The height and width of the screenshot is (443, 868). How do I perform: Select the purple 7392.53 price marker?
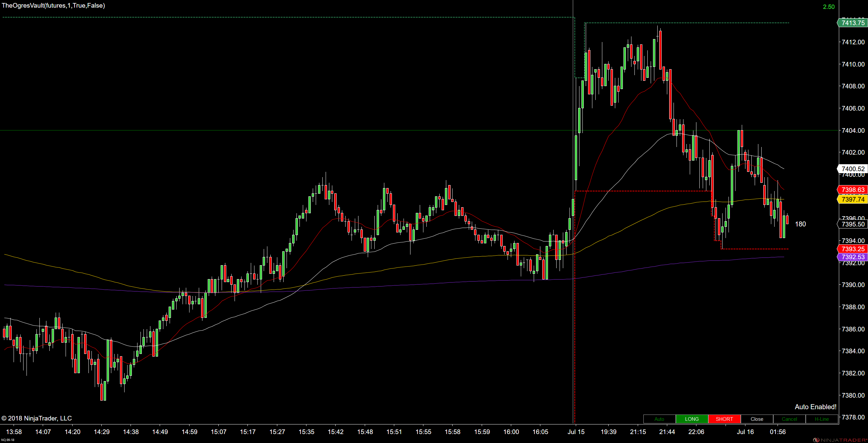pyautogui.click(x=852, y=257)
